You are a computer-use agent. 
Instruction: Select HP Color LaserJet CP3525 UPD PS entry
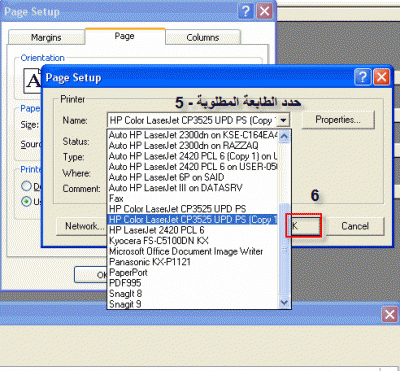[193, 209]
